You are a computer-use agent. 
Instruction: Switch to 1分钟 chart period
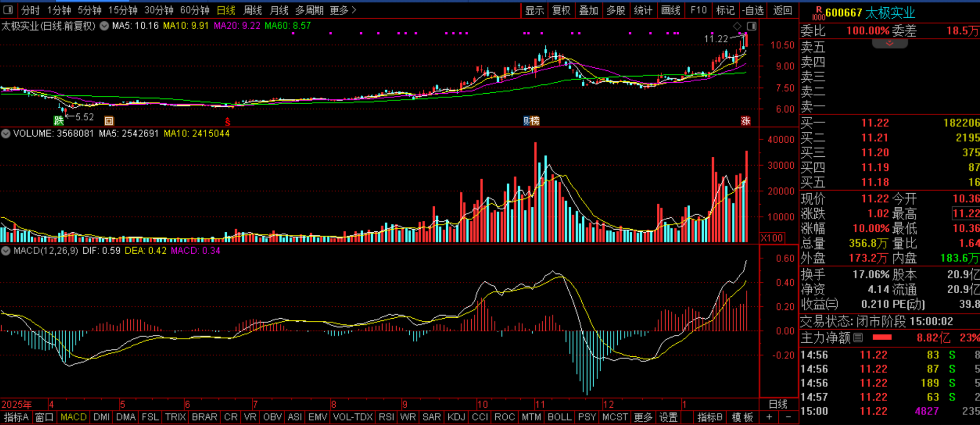coord(59,10)
